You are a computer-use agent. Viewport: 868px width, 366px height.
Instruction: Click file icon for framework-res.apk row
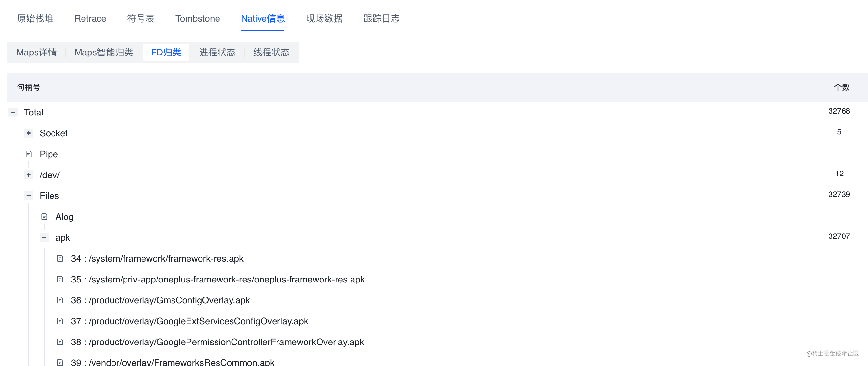[60, 258]
